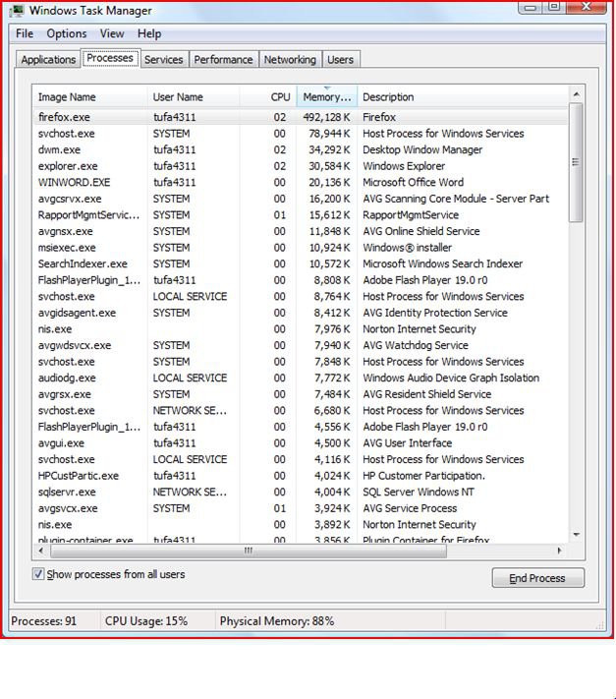This screenshot has width=616, height=699.
Task: Select the RapportMgmtService process row
Action: pyautogui.click(x=301, y=215)
